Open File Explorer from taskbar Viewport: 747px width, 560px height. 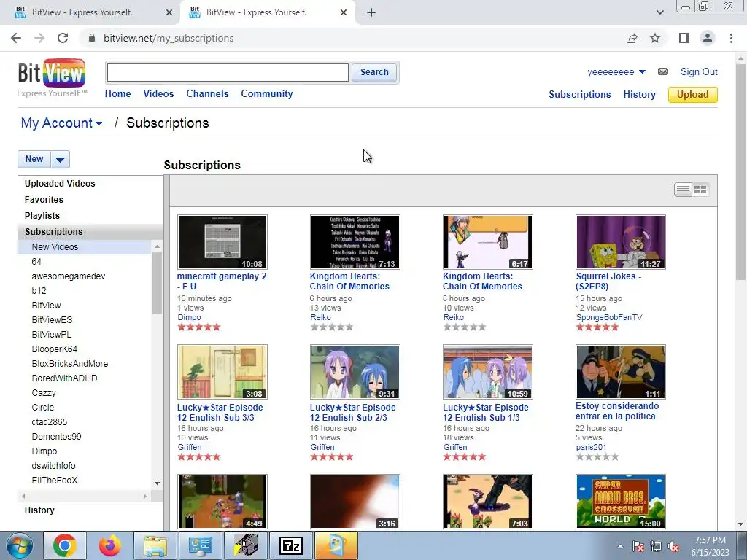[x=155, y=545]
